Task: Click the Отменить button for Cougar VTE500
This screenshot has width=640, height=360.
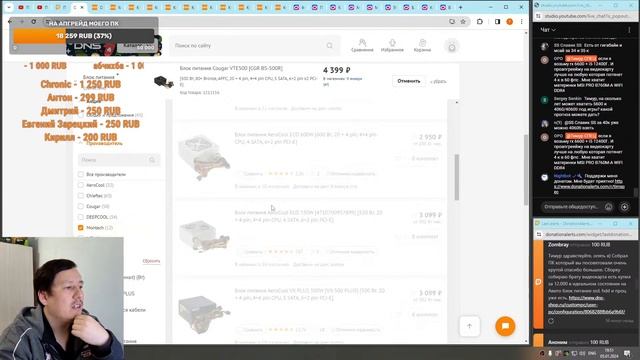Action: (409, 81)
